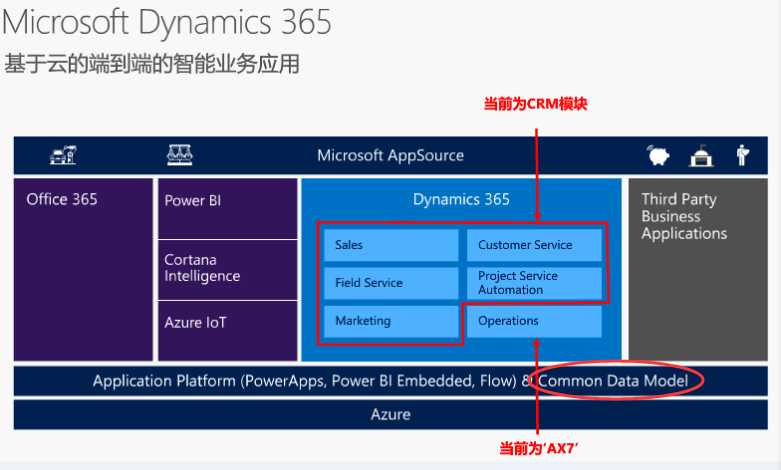
Task: Click the Project Service Automation tile
Action: pyautogui.click(x=534, y=283)
